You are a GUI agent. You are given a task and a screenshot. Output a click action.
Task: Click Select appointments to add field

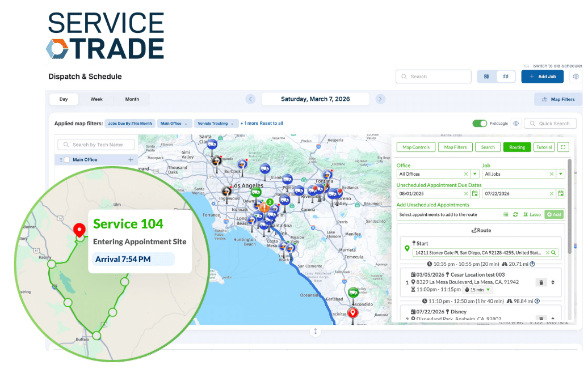click(x=448, y=215)
